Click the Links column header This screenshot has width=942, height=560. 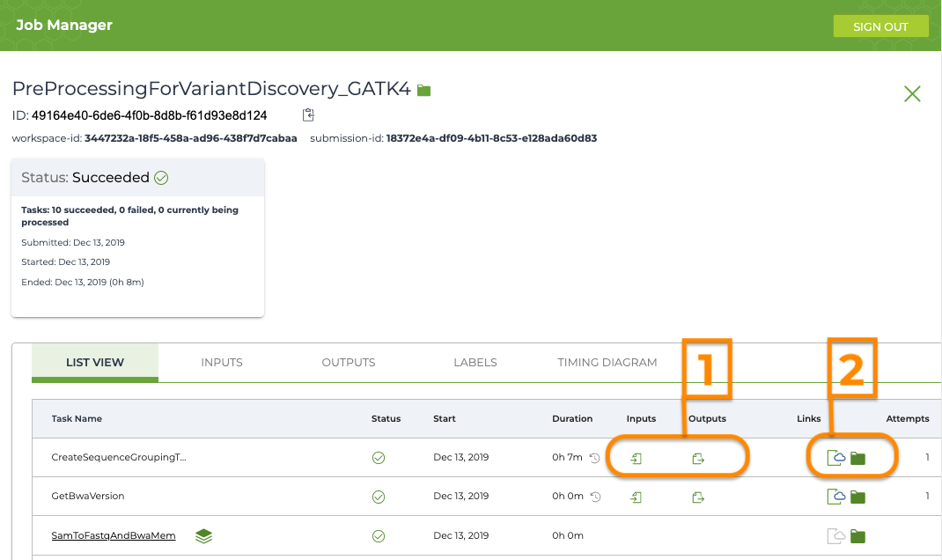(809, 418)
